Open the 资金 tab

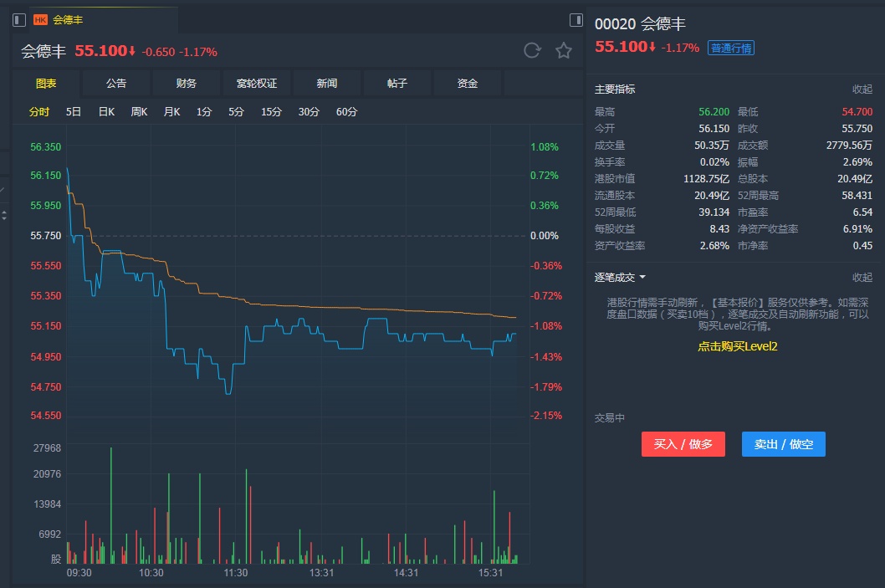468,84
